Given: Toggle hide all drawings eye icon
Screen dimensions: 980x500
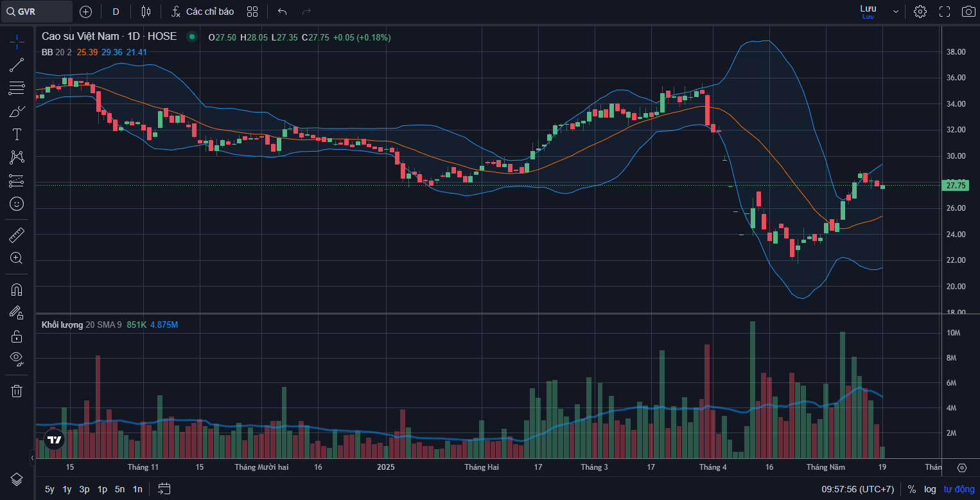Looking at the screenshot, I should (17, 359).
